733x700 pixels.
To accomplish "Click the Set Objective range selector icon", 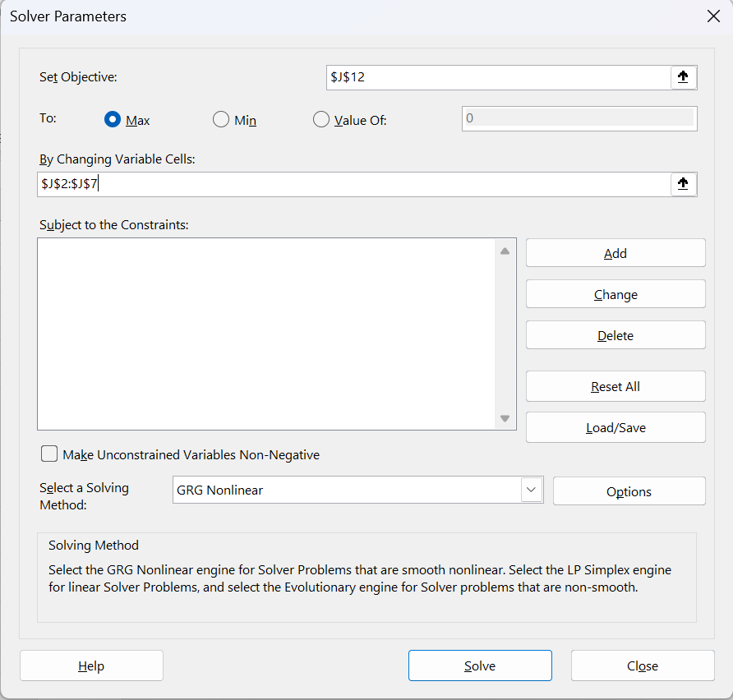I will pos(682,77).
